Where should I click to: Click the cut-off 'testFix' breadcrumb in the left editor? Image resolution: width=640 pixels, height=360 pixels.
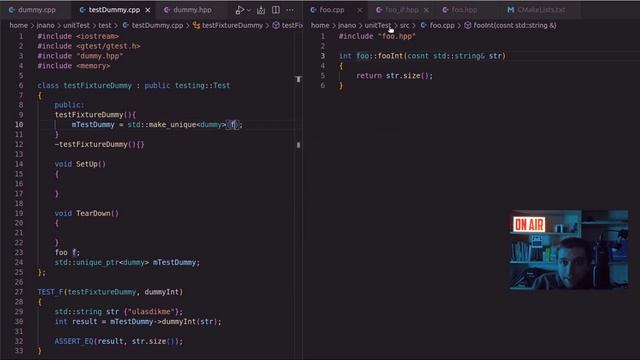pyautogui.click(x=292, y=25)
